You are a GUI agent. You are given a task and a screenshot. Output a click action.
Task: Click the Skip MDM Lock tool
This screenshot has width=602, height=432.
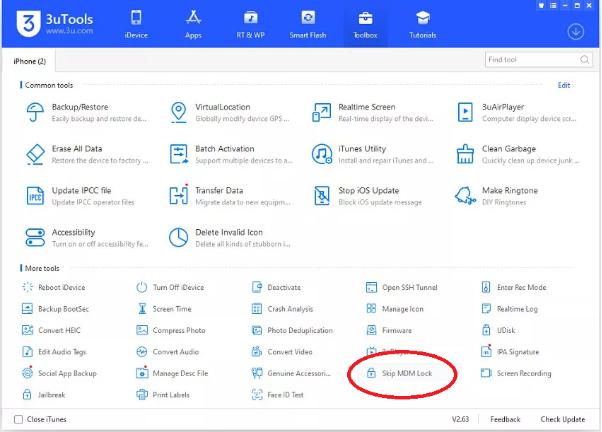tap(399, 373)
